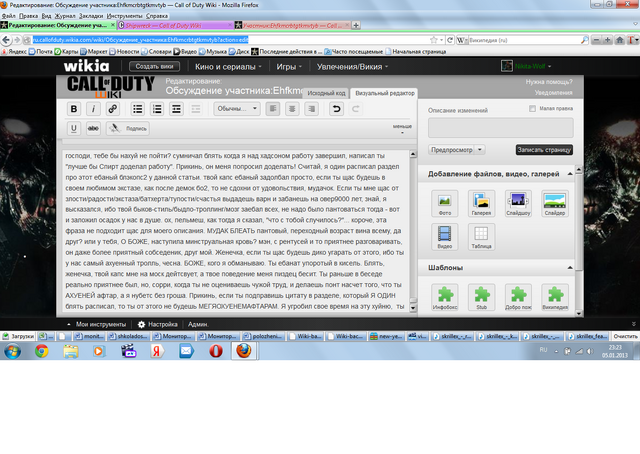Increase indent with the indent icon
This screenshot has width=640, height=454.
click(x=176, y=109)
